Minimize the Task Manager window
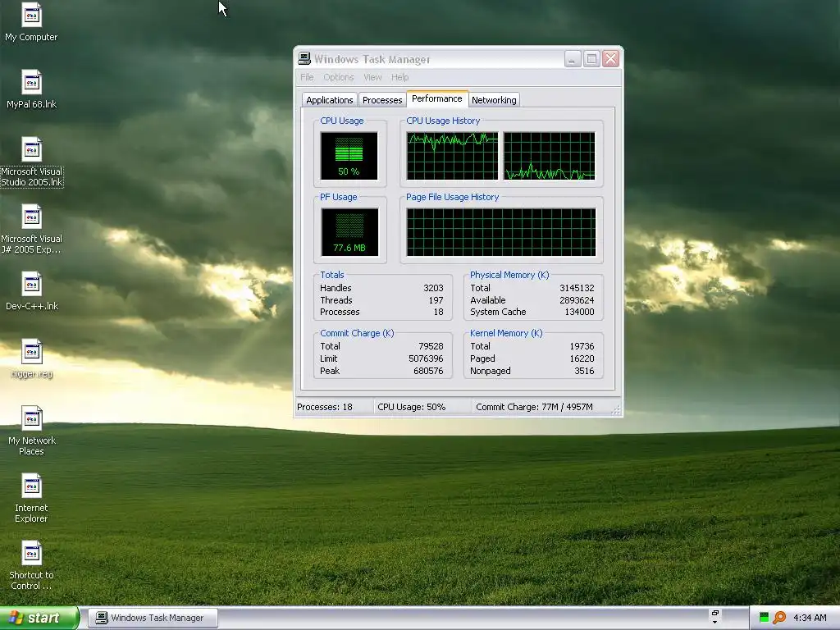840x630 pixels. point(573,58)
